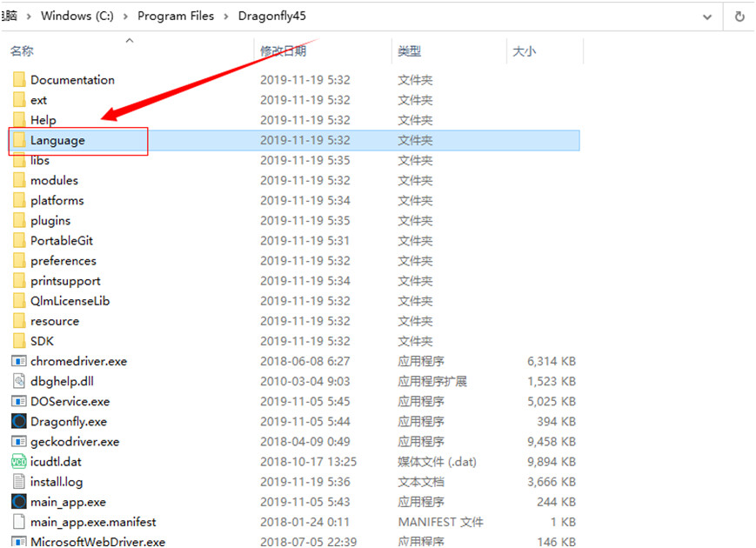The image size is (756, 548).
Task: Click the QlmLicenseLib folder icon
Action: pyautogui.click(x=19, y=301)
